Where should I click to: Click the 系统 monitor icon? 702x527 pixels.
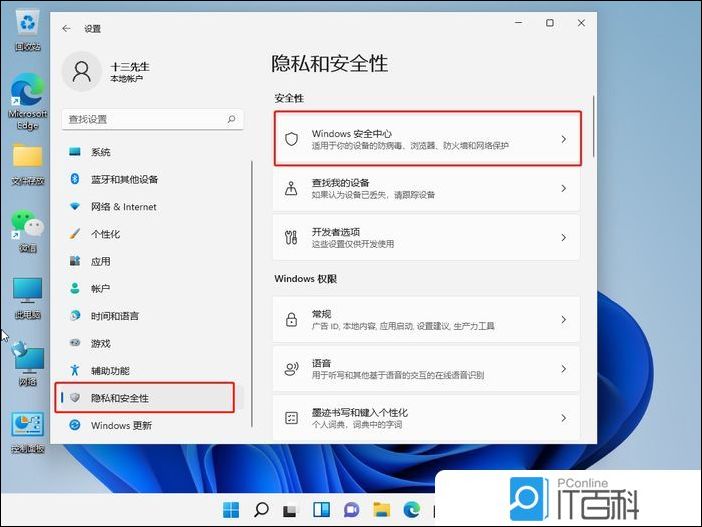click(x=75, y=152)
